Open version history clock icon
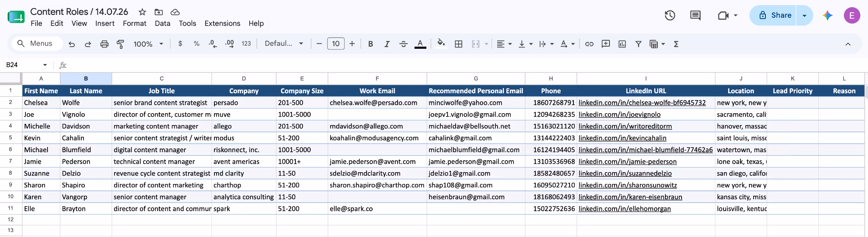The image size is (868, 237). pos(670,15)
